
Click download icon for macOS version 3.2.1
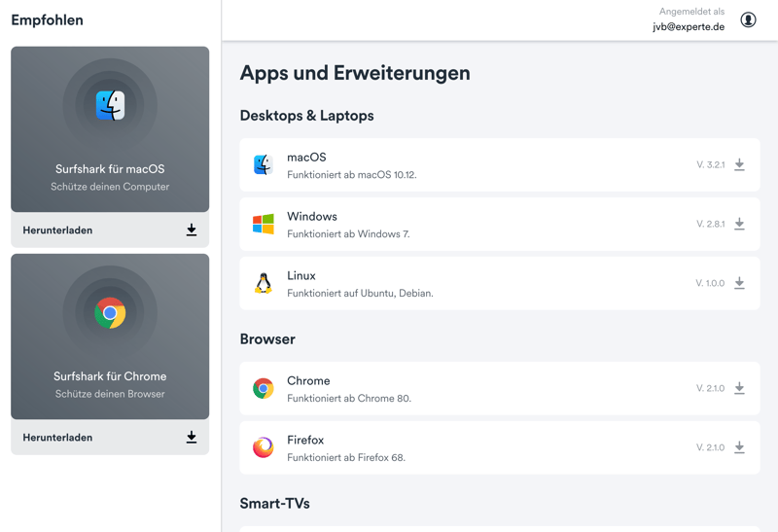pos(739,165)
